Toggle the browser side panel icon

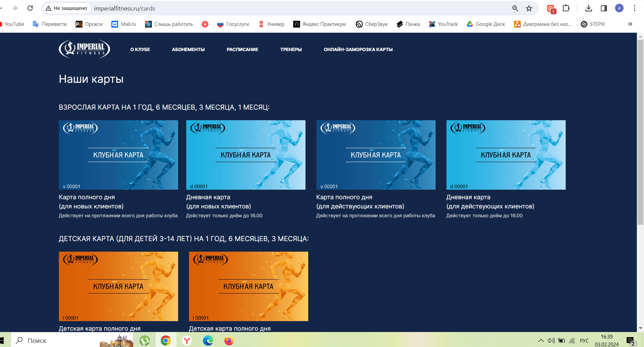pyautogui.click(x=604, y=8)
